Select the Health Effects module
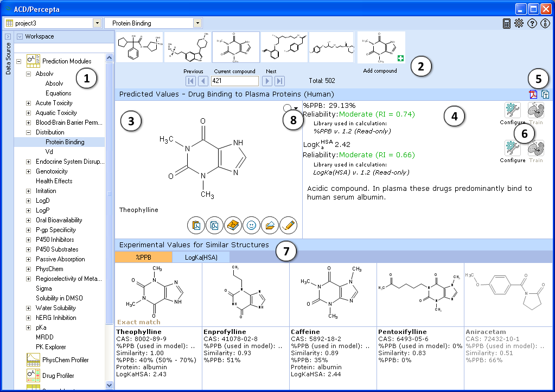This screenshot has height=392, width=555. coord(54,181)
